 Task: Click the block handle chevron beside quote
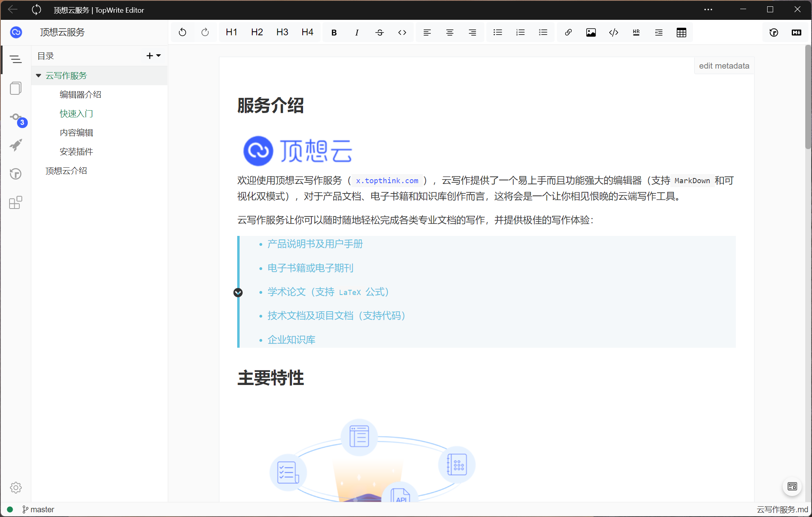[238, 293]
